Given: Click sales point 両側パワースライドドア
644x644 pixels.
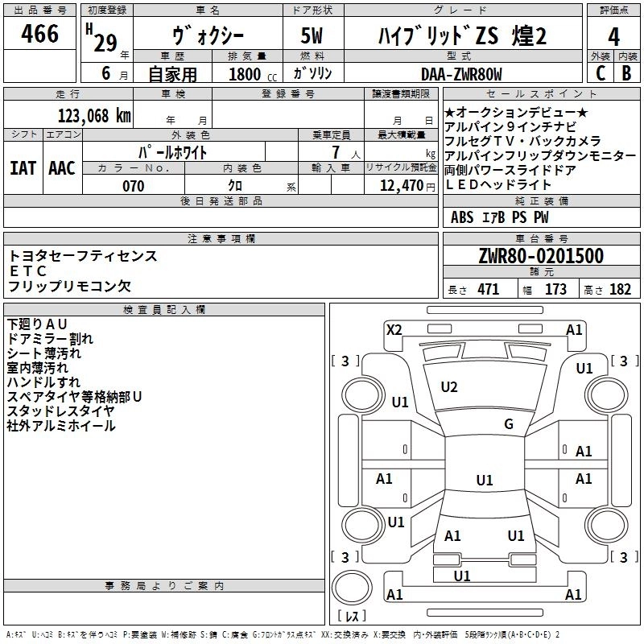Looking at the screenshot, I should click(x=510, y=170).
